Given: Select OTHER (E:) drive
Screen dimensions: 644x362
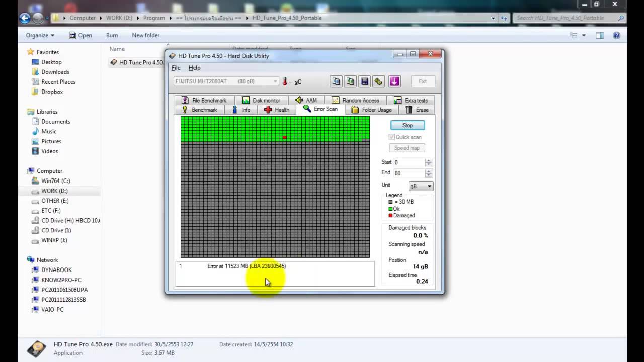Looking at the screenshot, I should point(54,201).
